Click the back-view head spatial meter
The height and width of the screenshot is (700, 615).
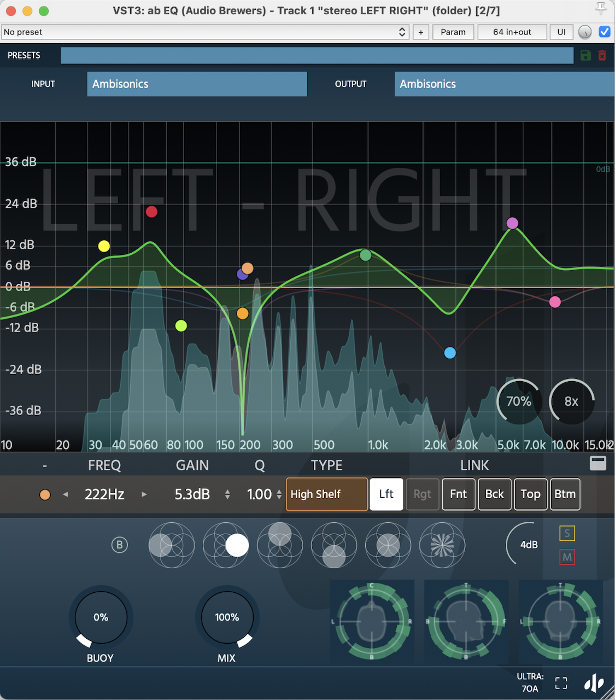click(x=560, y=621)
